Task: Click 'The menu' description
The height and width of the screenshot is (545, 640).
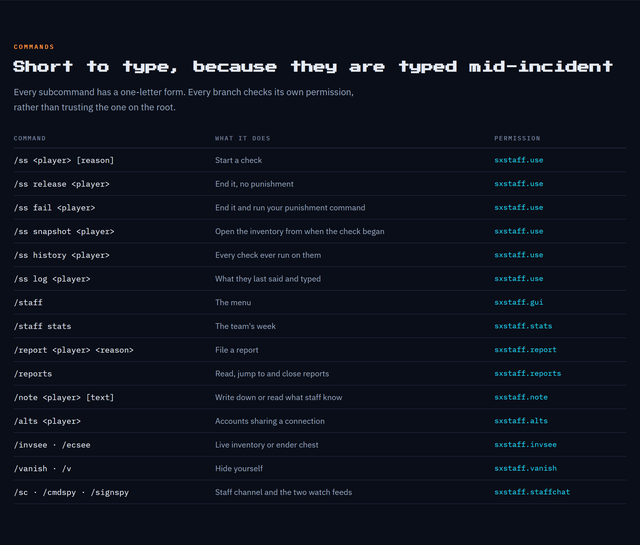Action: [233, 302]
